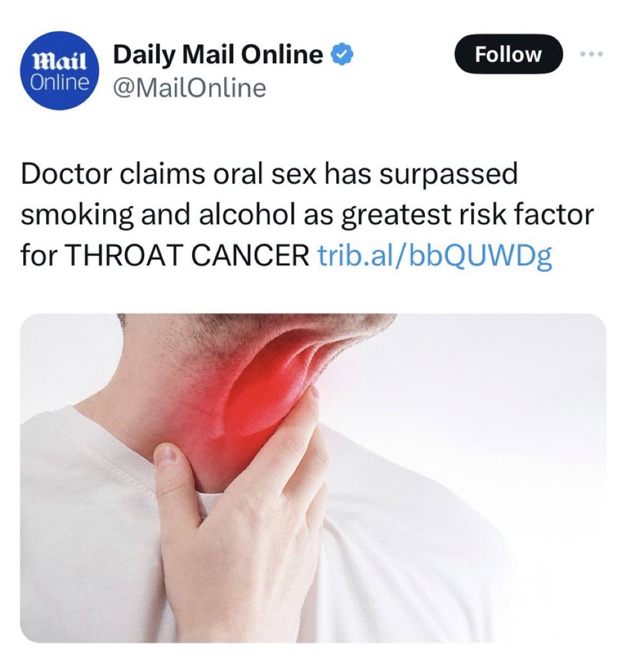This screenshot has width=626, height=672.
Task: Click the @MailOnline handle
Action: (189, 88)
